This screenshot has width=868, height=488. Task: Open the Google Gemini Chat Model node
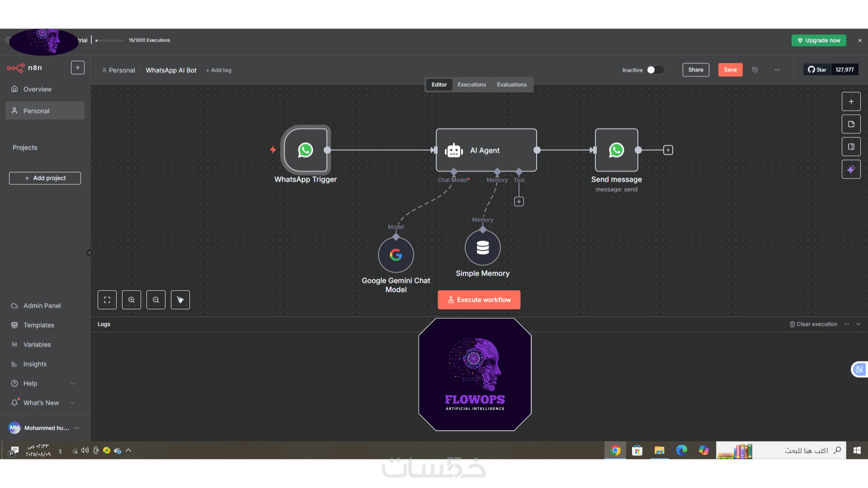coord(396,255)
